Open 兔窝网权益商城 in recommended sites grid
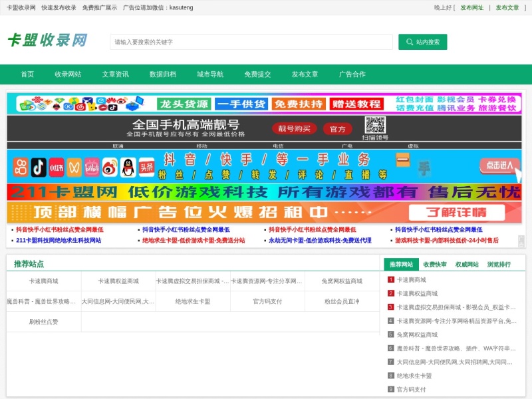Image resolution: width=532 pixels, height=399 pixels. (x=342, y=281)
